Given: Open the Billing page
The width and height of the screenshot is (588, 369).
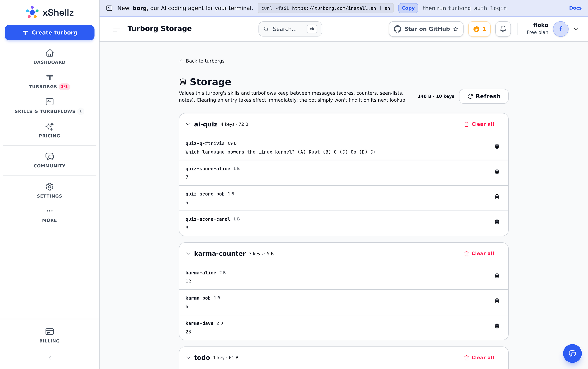Looking at the screenshot, I should [50, 336].
